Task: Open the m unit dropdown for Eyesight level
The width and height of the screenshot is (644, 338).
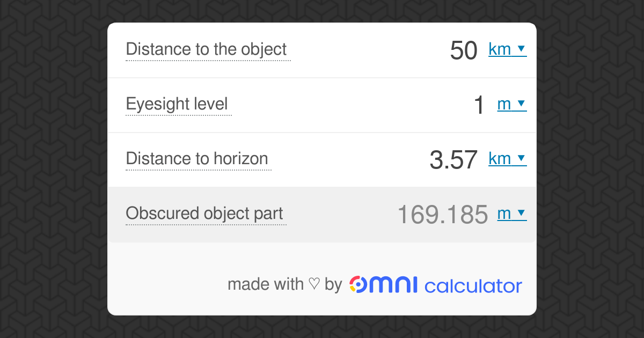Action: (x=512, y=104)
